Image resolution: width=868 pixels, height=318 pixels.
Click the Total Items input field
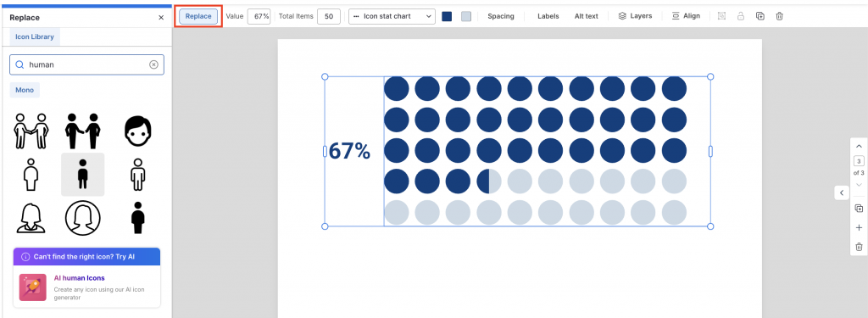(328, 16)
